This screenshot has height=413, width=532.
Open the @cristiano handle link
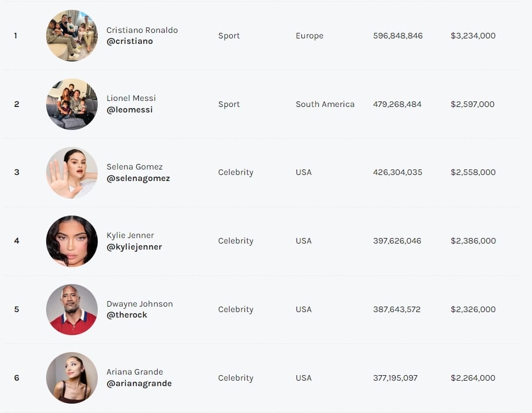tap(130, 42)
